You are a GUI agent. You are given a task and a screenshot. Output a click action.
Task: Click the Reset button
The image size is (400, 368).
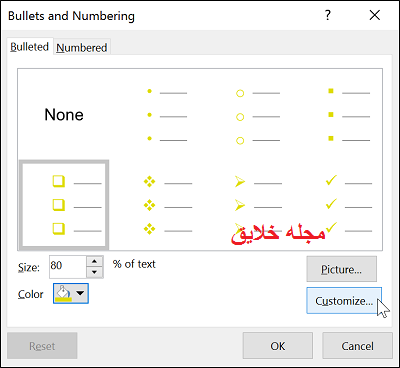tap(42, 346)
